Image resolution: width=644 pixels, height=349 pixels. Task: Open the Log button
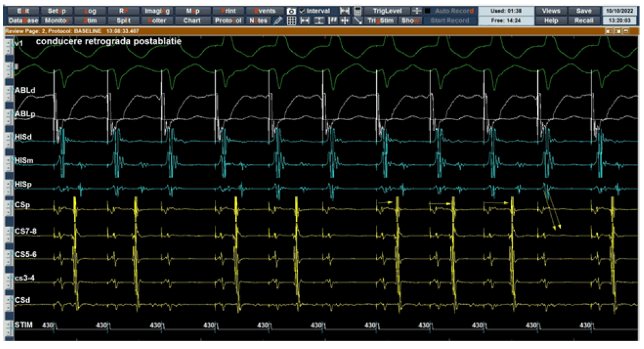coord(90,11)
